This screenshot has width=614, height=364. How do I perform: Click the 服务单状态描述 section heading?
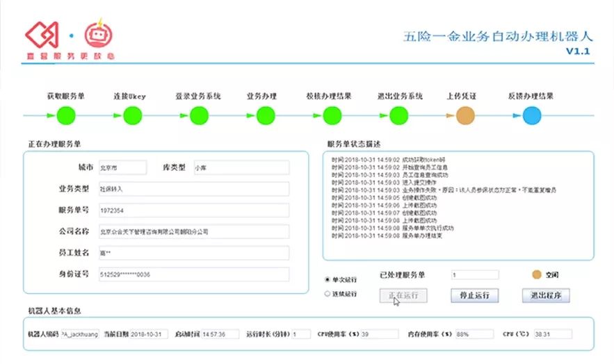pyautogui.click(x=354, y=144)
